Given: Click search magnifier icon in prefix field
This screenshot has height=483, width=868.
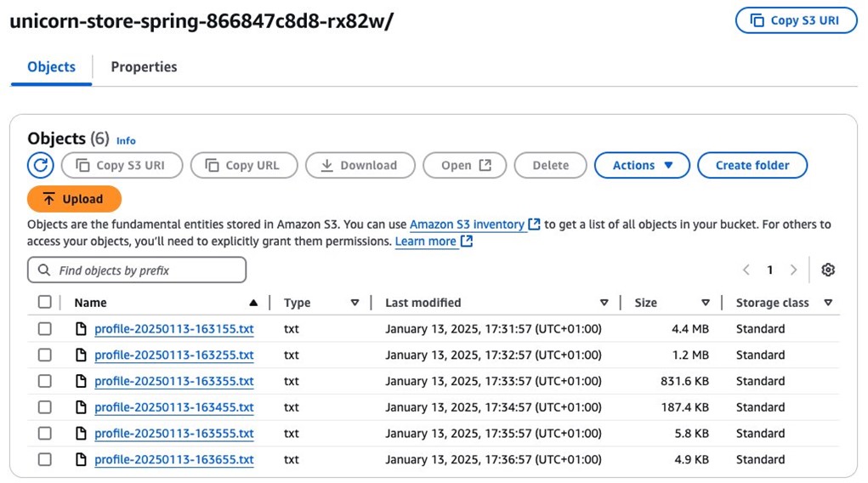Looking at the screenshot, I should 43,270.
